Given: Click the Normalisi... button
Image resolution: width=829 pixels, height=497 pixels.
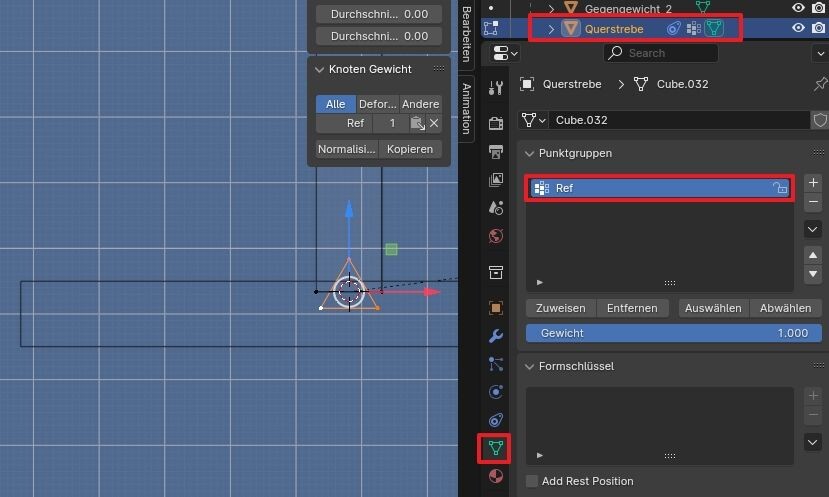Looking at the screenshot, I should [x=347, y=149].
